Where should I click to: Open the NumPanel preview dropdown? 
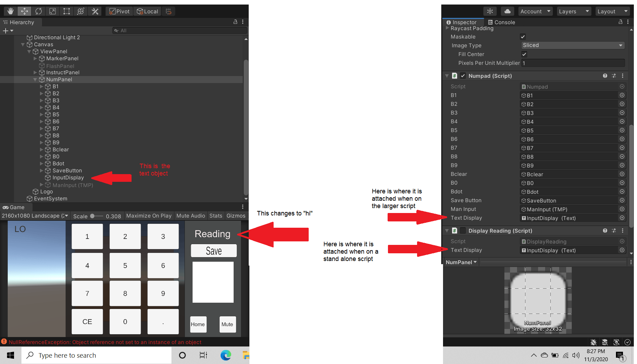click(x=461, y=262)
